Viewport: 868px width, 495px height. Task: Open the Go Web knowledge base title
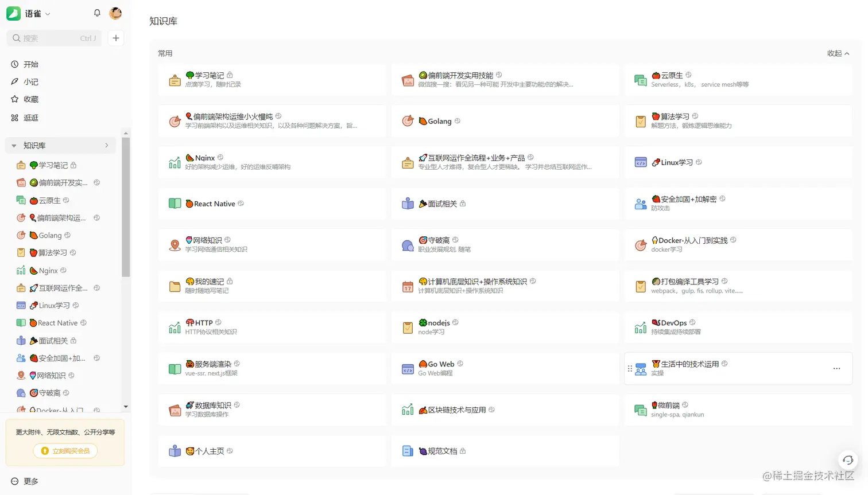click(436, 364)
